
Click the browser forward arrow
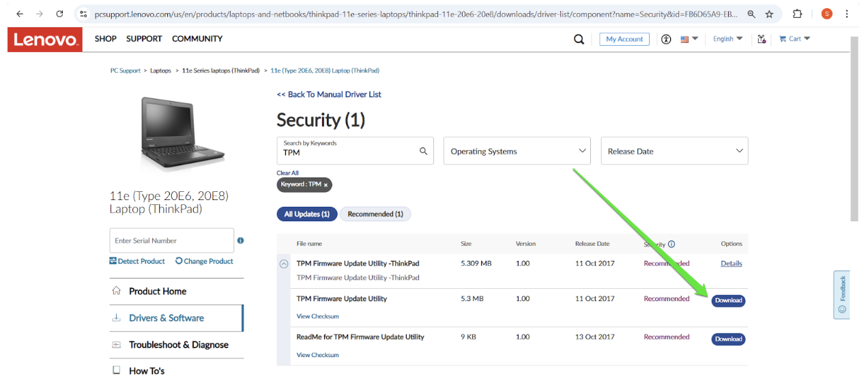(40, 14)
